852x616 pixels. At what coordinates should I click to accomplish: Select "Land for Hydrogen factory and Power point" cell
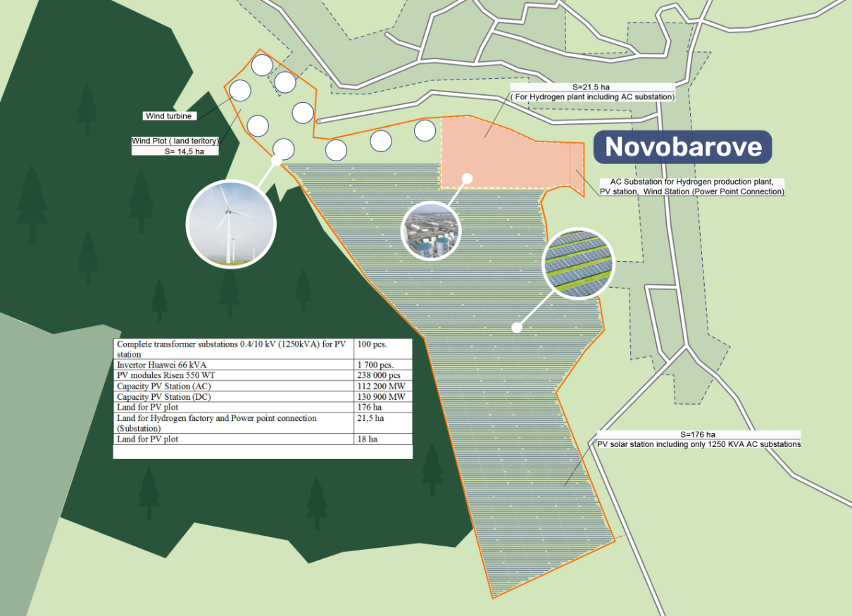click(234, 423)
